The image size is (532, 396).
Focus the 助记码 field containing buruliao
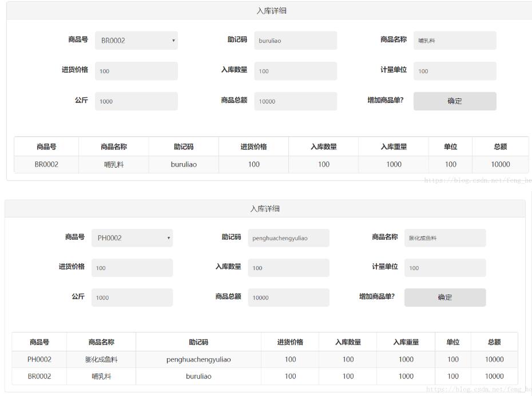[295, 41]
